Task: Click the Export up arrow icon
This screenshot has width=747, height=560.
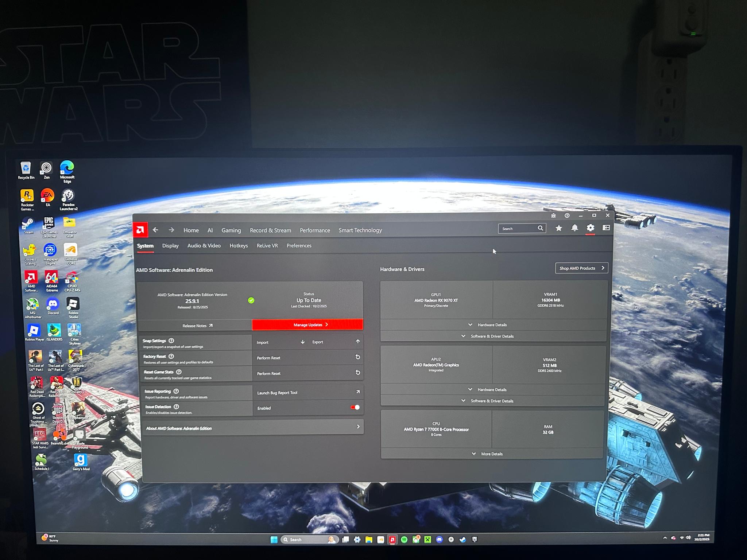Action: pyautogui.click(x=358, y=341)
